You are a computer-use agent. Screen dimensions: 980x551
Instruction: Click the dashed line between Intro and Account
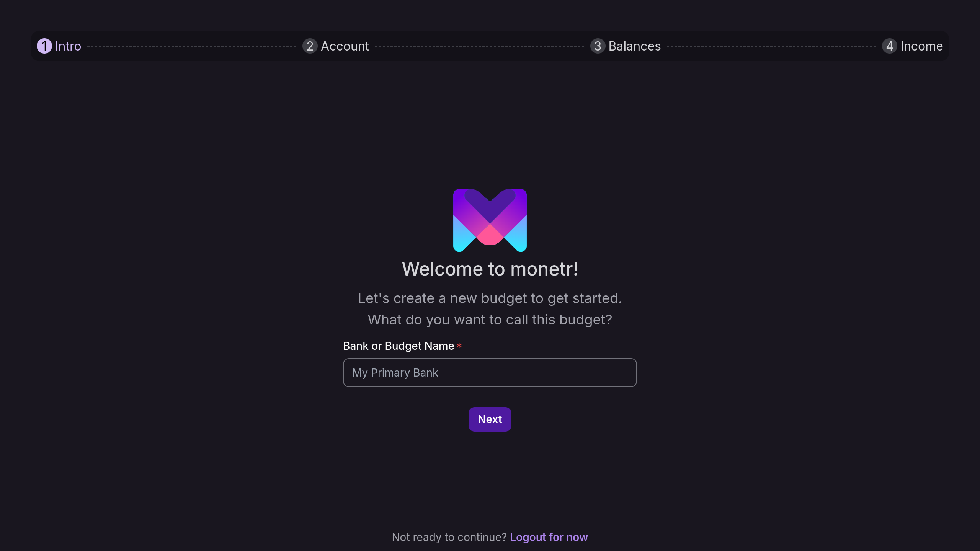point(192,46)
